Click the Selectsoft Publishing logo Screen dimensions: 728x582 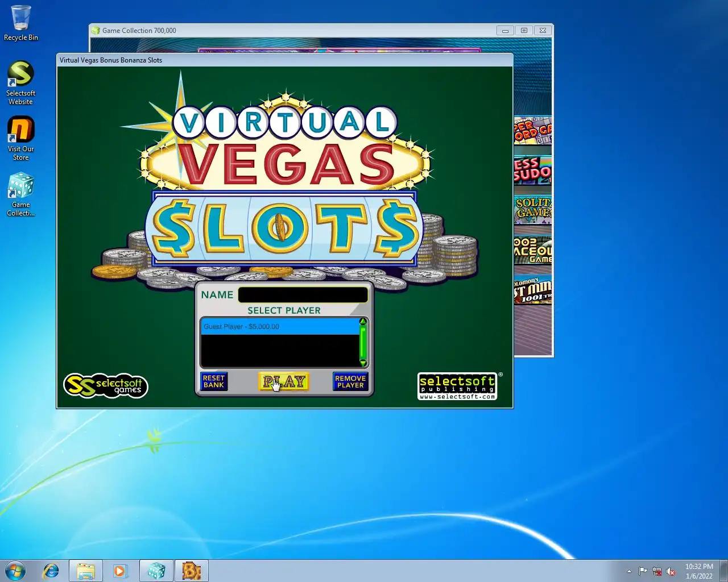point(457,386)
